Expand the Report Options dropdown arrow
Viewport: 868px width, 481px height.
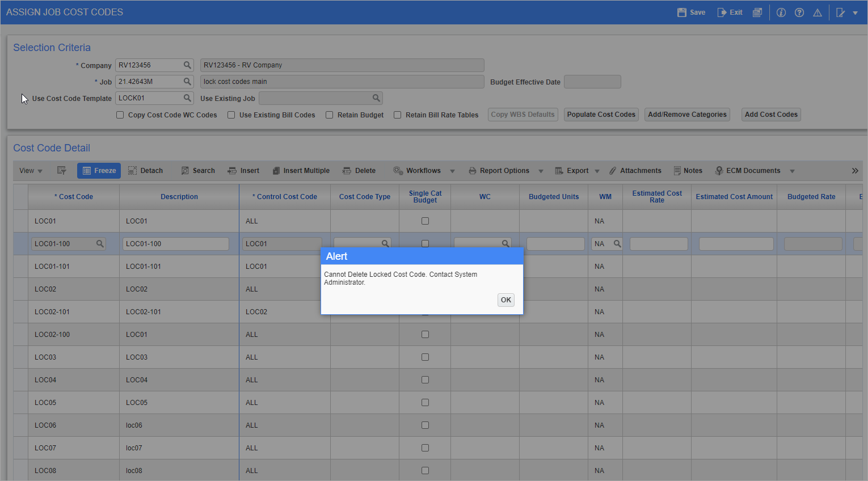(x=541, y=171)
